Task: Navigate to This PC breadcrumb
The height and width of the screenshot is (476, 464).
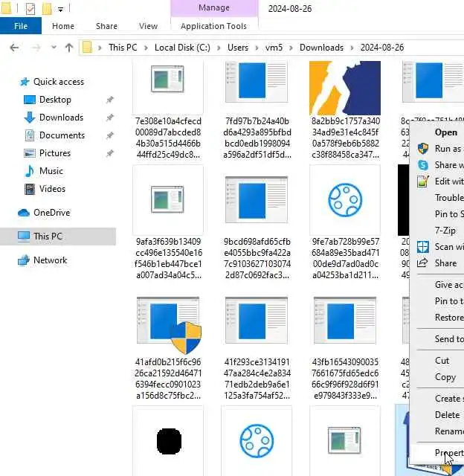Action: pos(123,48)
